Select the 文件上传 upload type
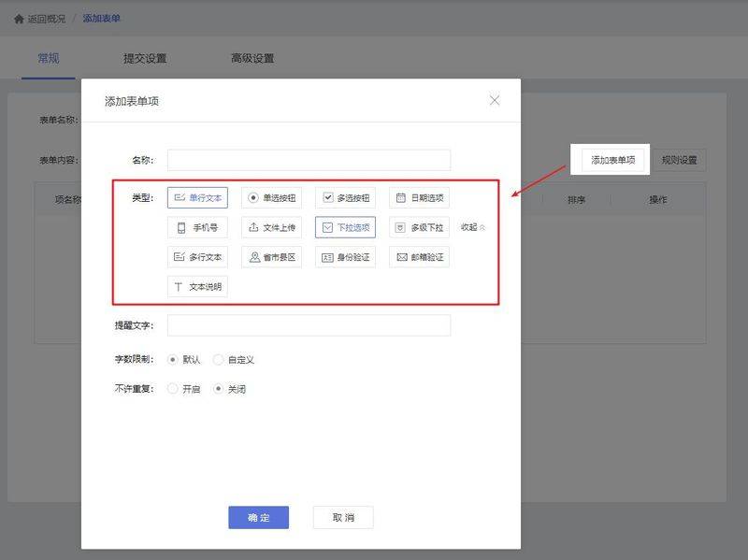 click(271, 227)
